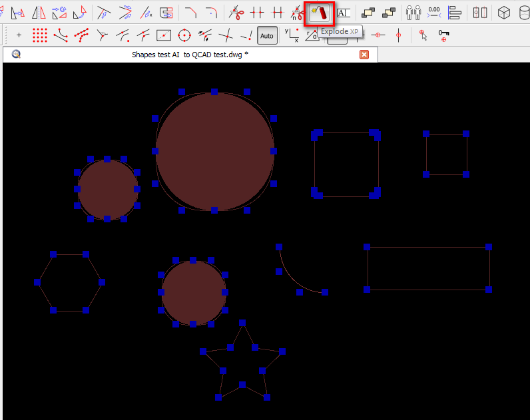Open the Align entities tool
This screenshot has width=530, height=420.
coord(455,13)
